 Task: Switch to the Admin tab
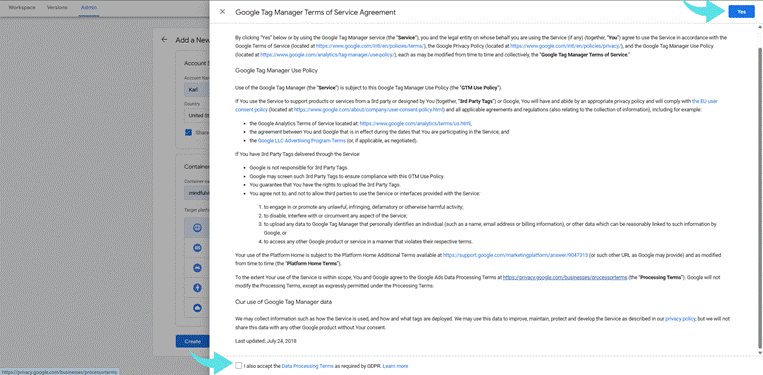click(x=89, y=8)
